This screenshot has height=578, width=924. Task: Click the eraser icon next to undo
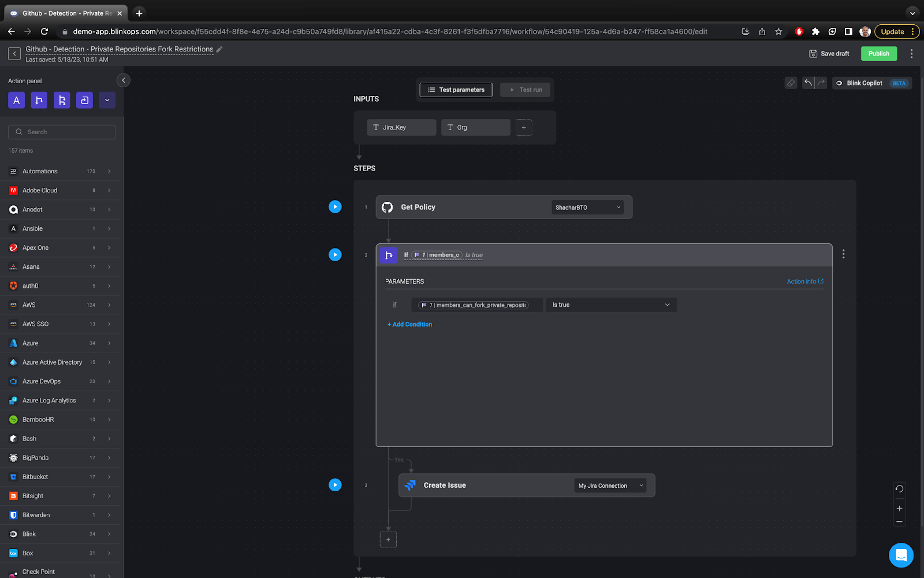coord(790,83)
